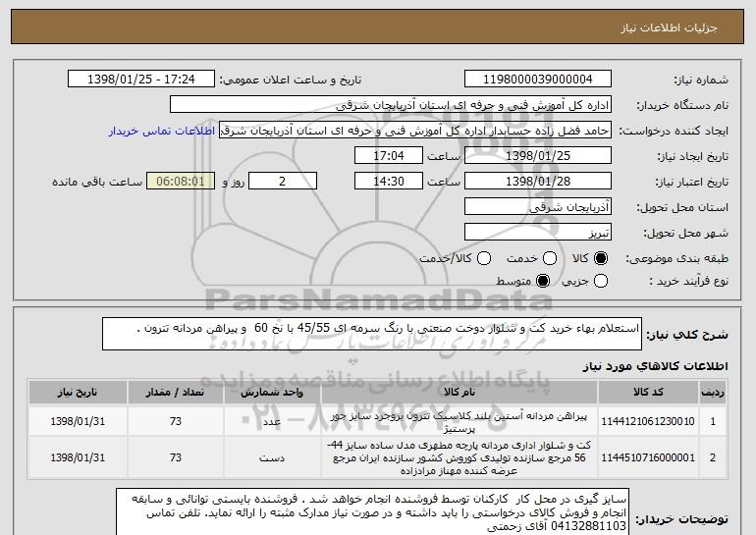This screenshot has height=535, width=756.
Task: Select the کالا radio button
Action: pos(601,258)
